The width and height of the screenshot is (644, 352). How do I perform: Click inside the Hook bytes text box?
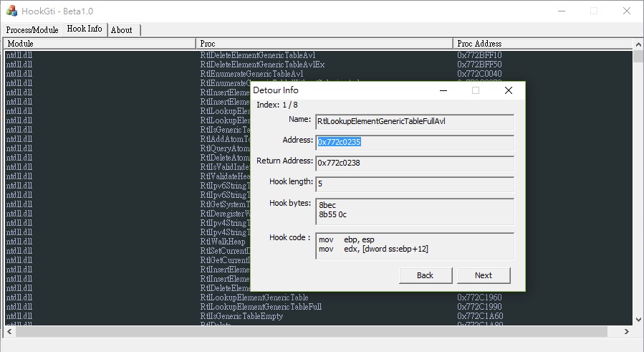coord(414,211)
